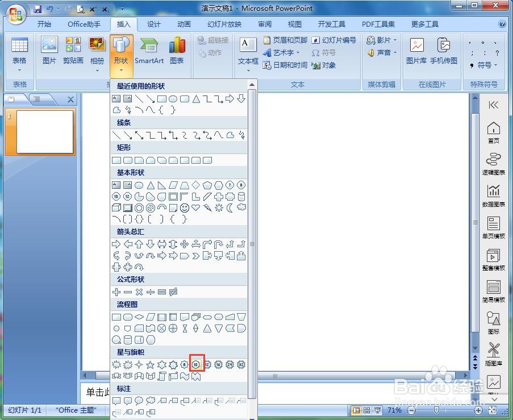
Task: Open the 首页 home sidebar icon
Action: point(493,132)
